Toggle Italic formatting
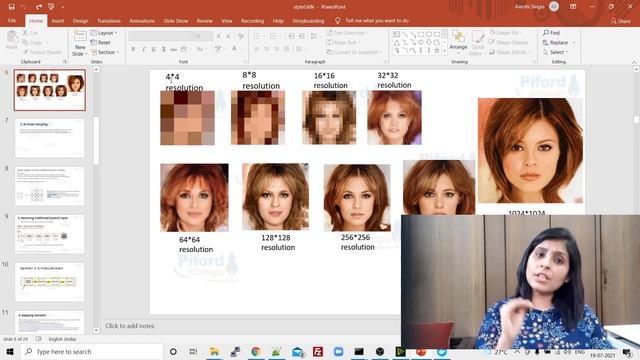Viewport: 640px width, 360px height. [x=143, y=49]
